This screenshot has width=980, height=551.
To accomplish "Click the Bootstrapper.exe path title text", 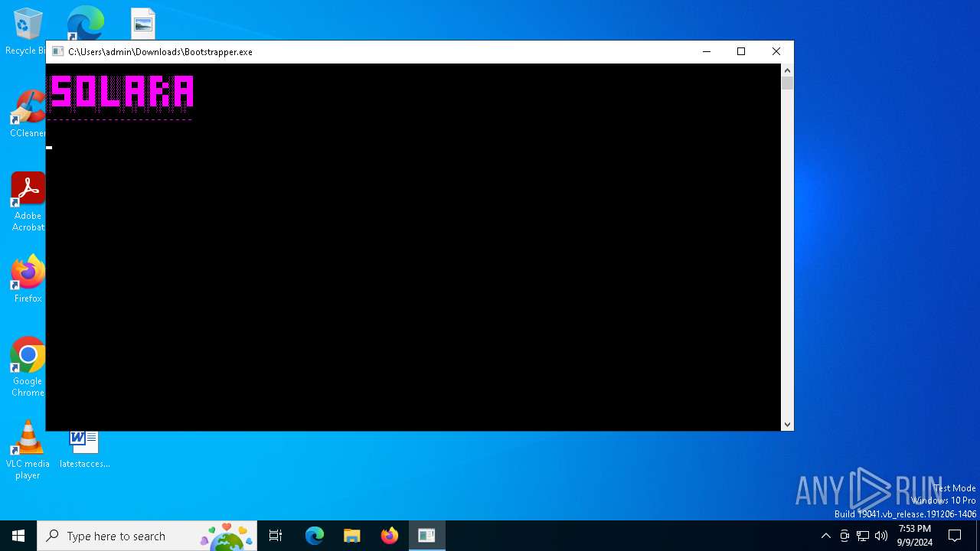I will point(160,52).
